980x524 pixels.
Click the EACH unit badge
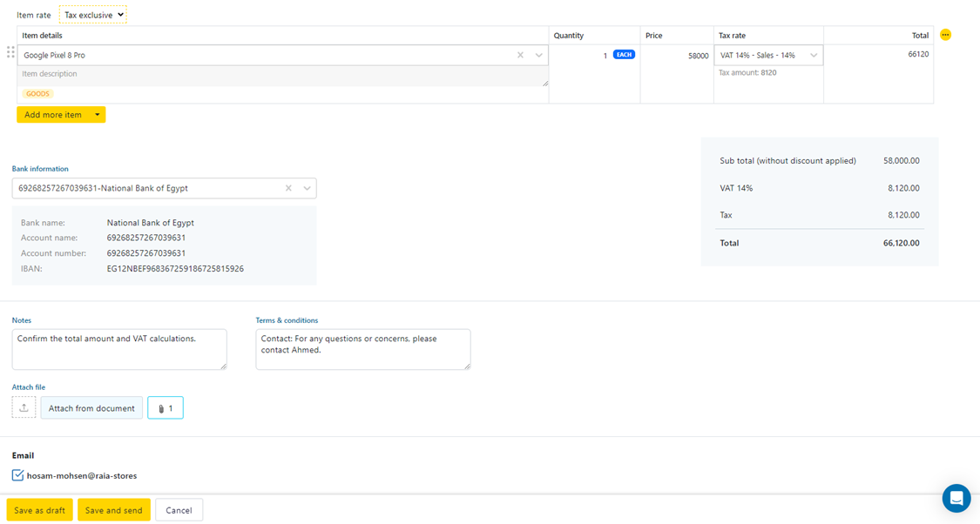tap(624, 55)
